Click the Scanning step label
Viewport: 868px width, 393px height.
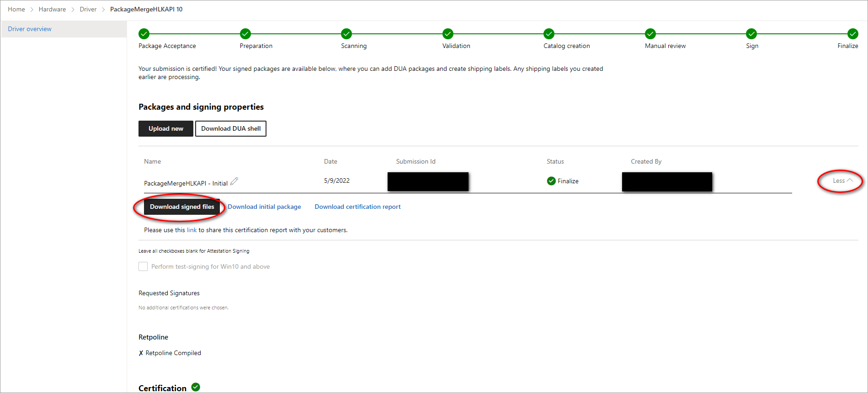(354, 46)
